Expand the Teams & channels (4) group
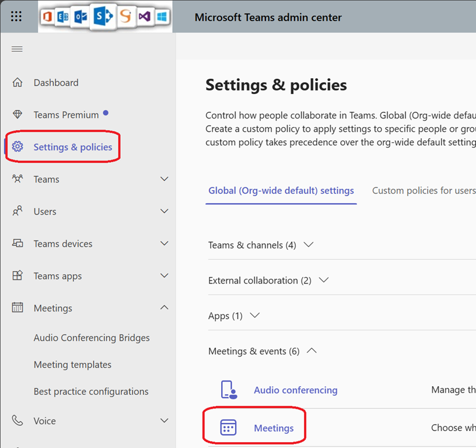The width and height of the screenshot is (476, 448). click(309, 245)
